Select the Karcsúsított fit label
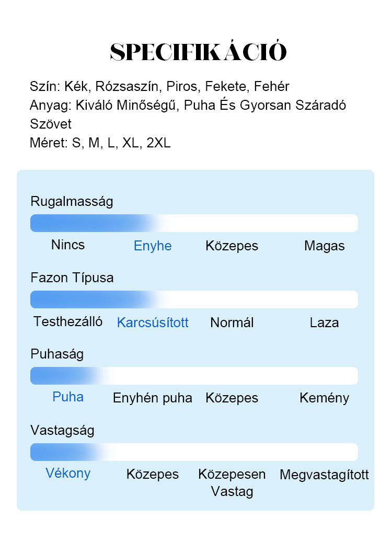The image size is (392, 542). tap(153, 322)
